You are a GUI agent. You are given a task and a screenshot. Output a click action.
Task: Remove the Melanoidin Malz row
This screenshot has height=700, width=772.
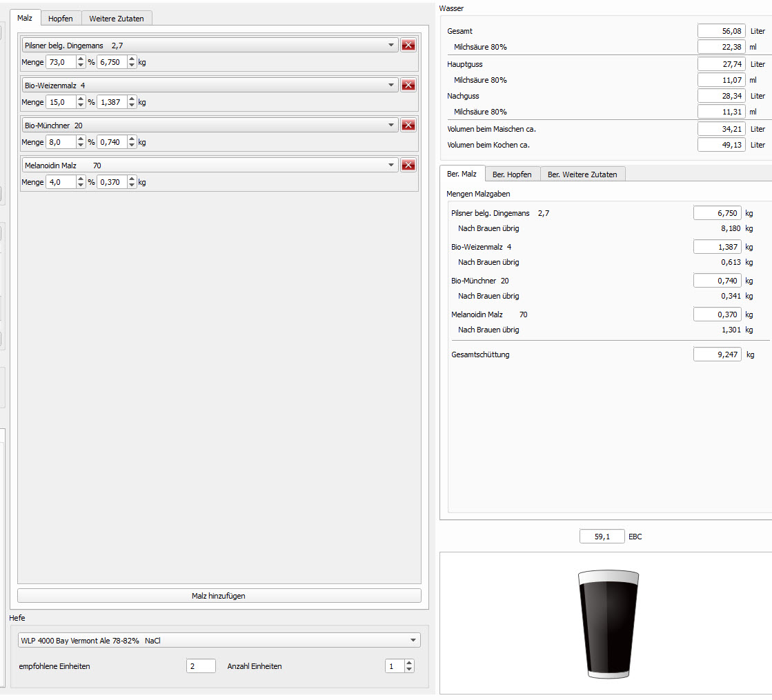pyautogui.click(x=408, y=166)
